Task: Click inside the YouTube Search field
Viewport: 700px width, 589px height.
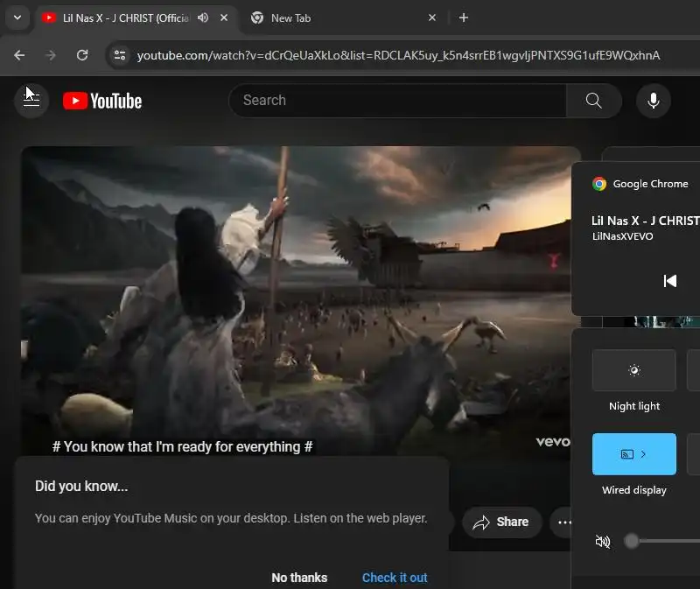Action: point(397,101)
